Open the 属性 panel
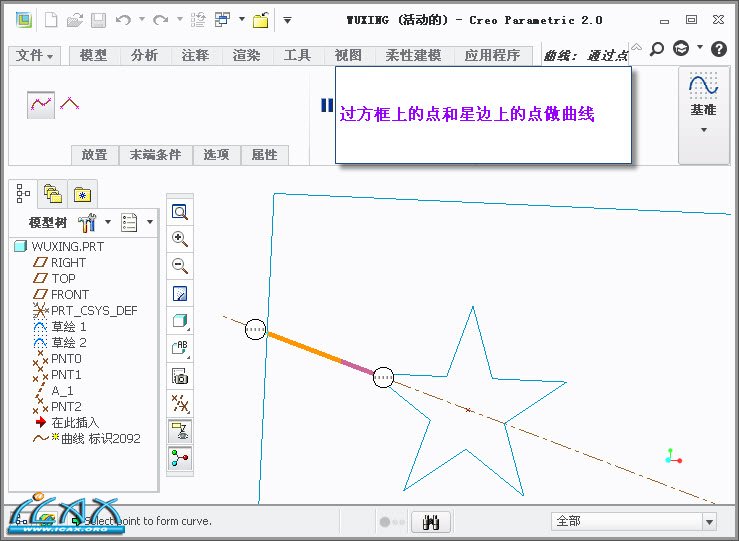739x541 pixels. [264, 155]
